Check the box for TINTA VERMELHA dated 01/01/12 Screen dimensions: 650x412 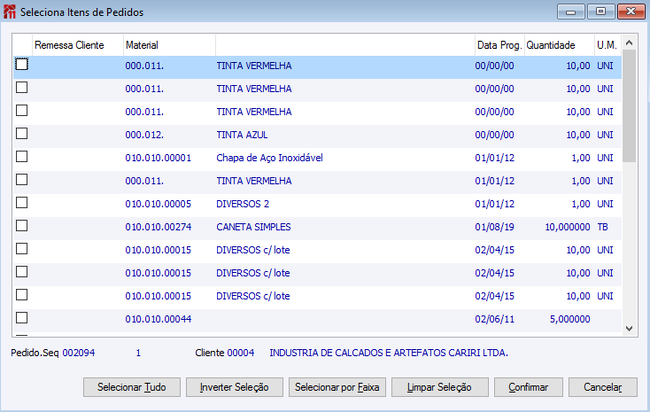(22, 179)
